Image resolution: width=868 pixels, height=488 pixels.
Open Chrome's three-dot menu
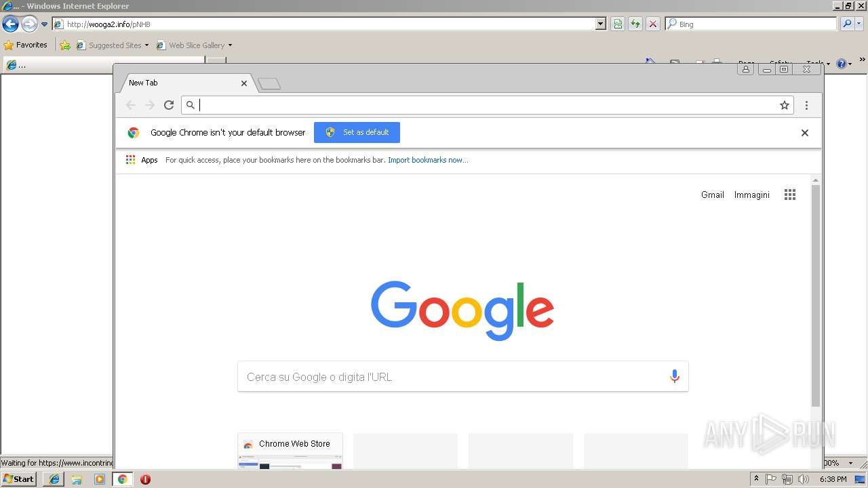(x=806, y=105)
